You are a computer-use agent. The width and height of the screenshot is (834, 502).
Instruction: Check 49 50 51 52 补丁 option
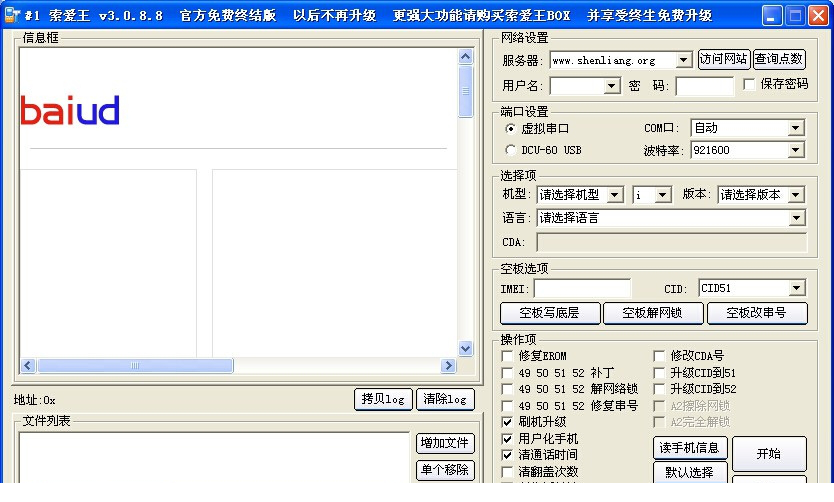tap(507, 373)
